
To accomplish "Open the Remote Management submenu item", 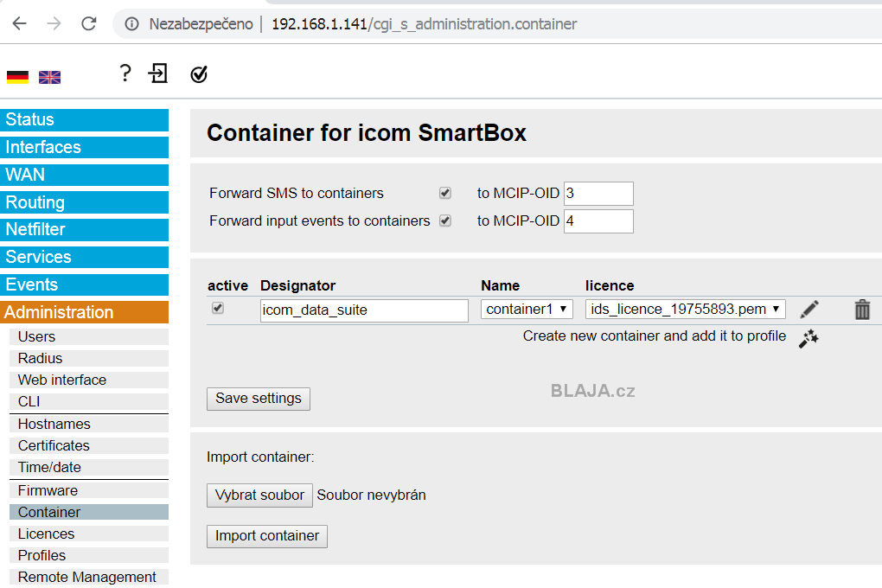I will pos(89,578).
